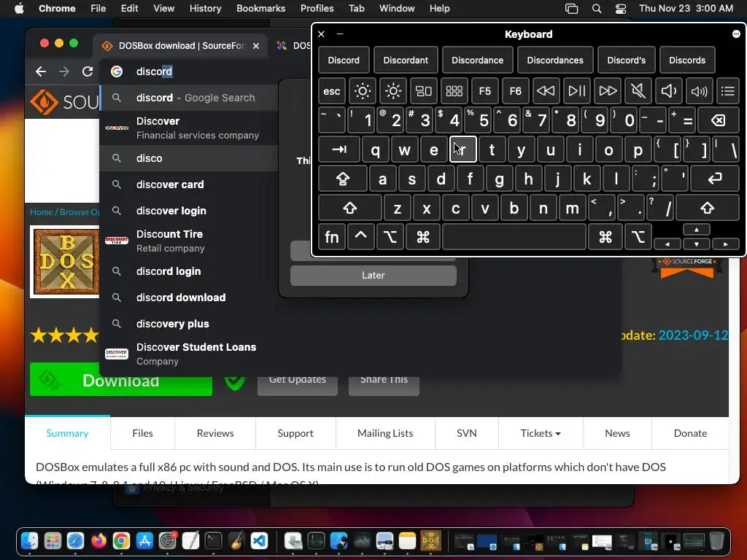Select the discover card suggestion
The image size is (747, 560).
(189, 184)
